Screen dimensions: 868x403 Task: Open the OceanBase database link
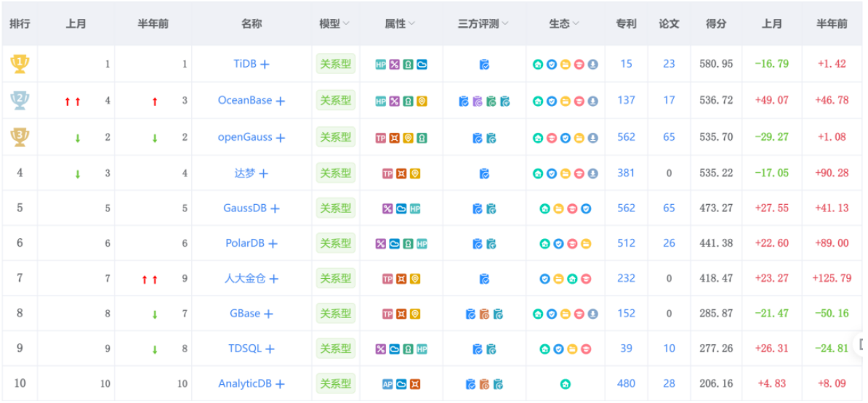point(245,100)
